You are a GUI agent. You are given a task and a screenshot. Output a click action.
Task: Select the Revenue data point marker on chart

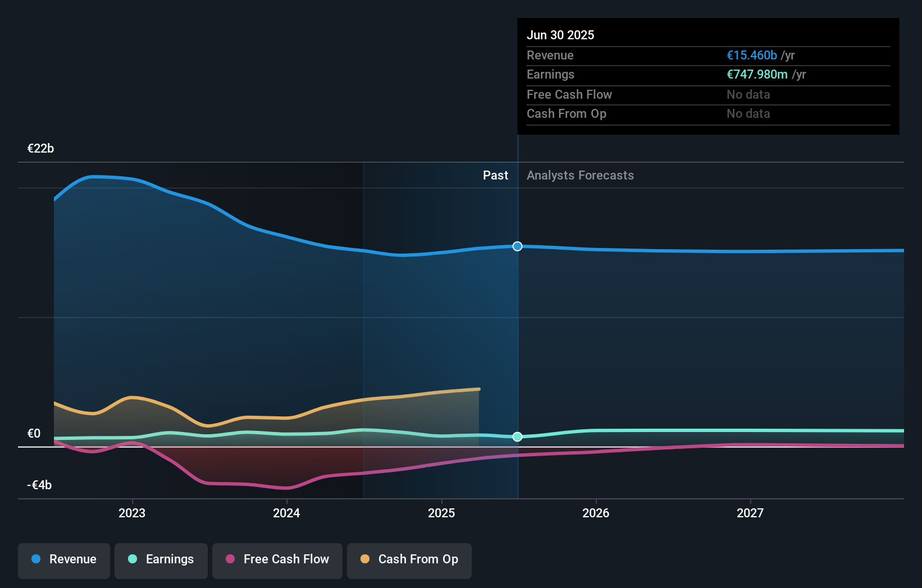point(517,246)
